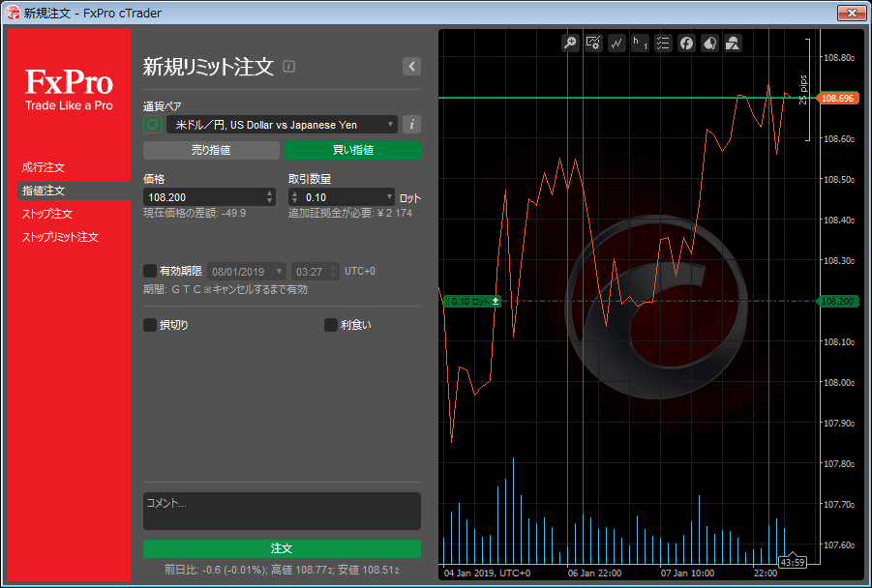Close the 新規注文 window
872x588 pixels.
tap(852, 13)
